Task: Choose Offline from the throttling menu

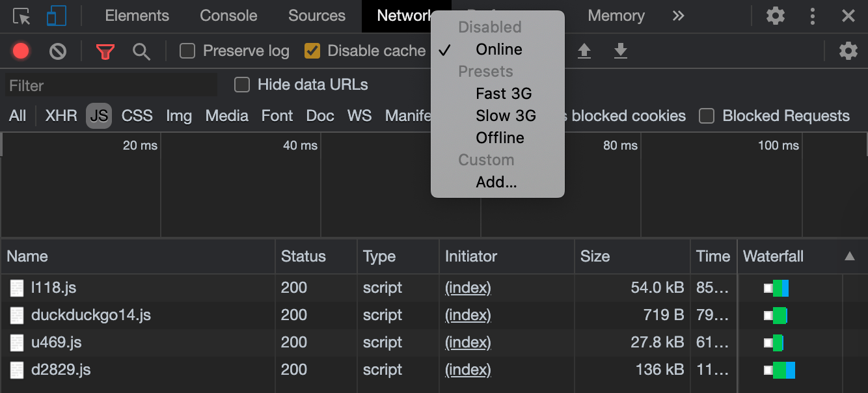Action: (x=500, y=138)
